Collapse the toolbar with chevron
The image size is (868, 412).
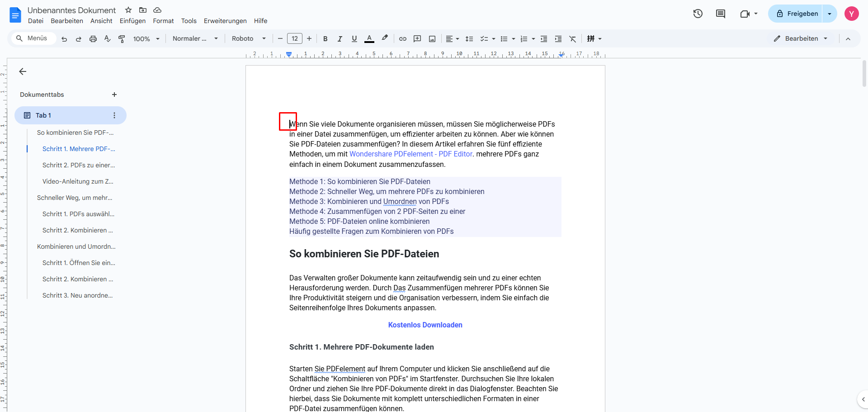[x=848, y=39]
